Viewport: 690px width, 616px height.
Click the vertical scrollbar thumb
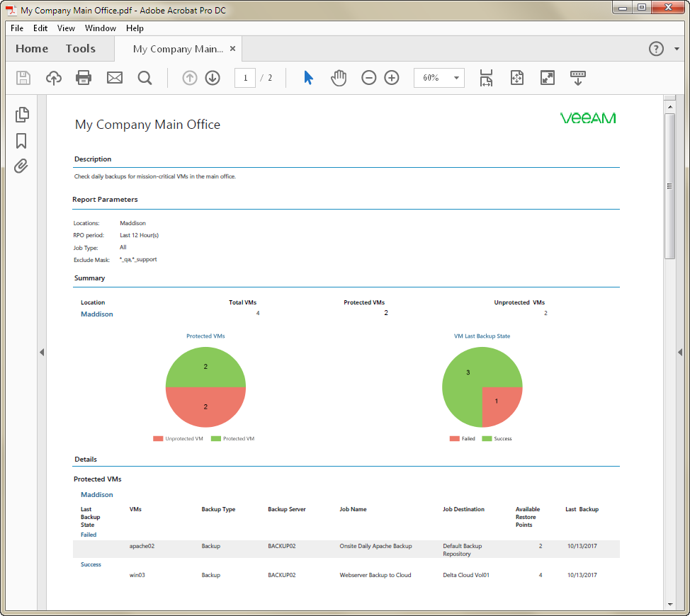(669, 186)
